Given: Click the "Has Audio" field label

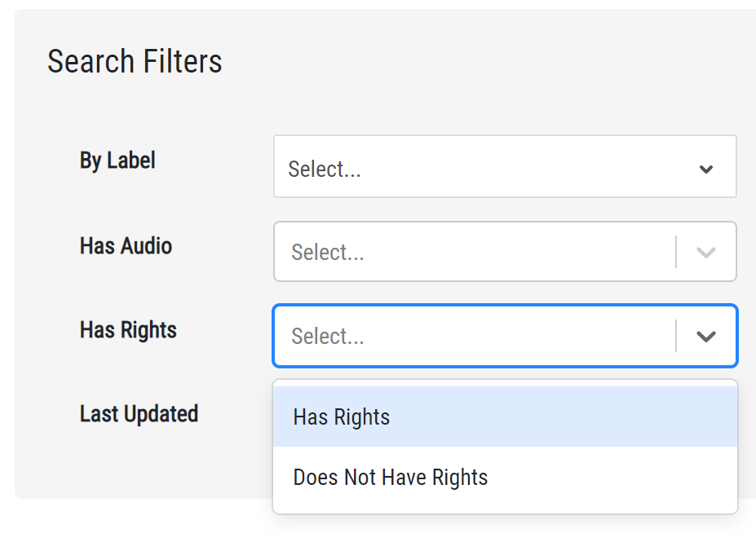Looking at the screenshot, I should click(126, 246).
